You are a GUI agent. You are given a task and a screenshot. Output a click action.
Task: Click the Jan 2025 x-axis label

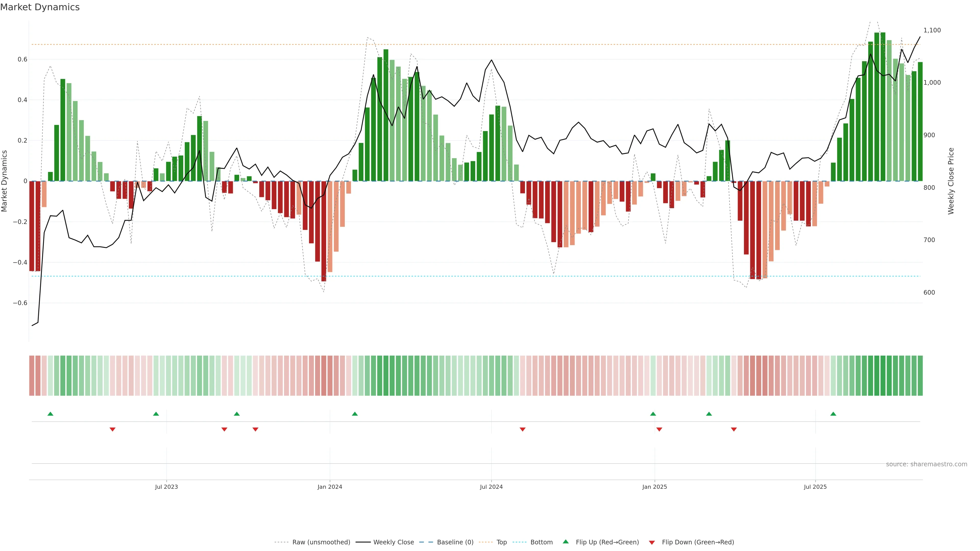pos(654,487)
